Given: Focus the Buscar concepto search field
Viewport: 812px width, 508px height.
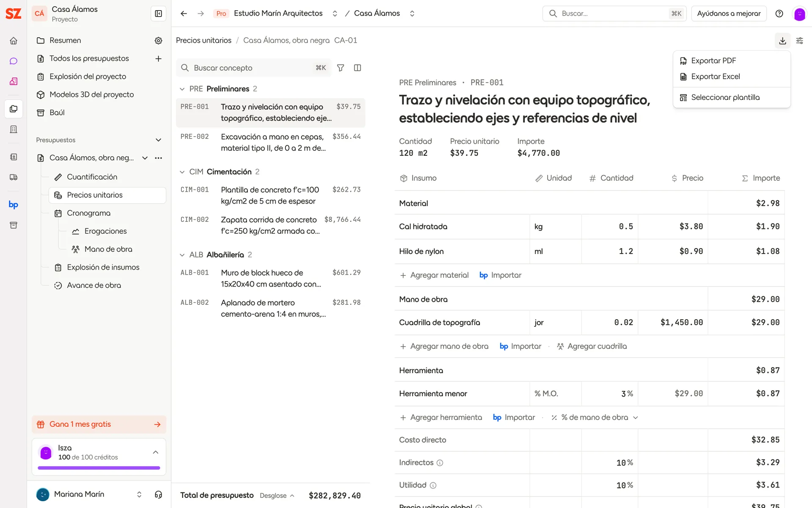Looking at the screenshot, I should (254, 68).
